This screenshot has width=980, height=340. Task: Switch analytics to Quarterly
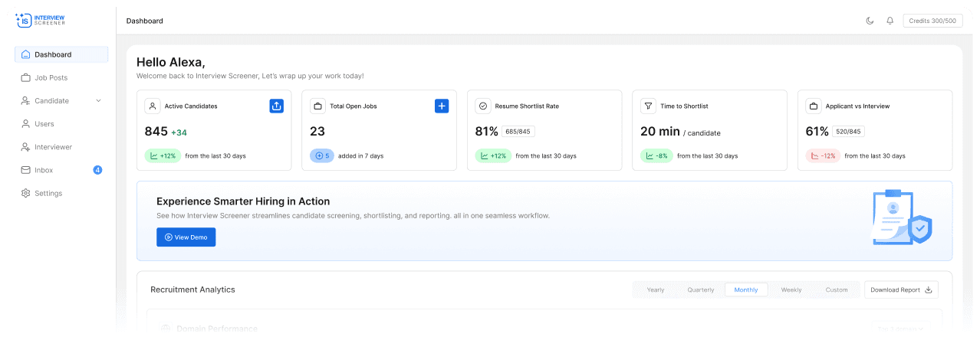[x=701, y=289]
